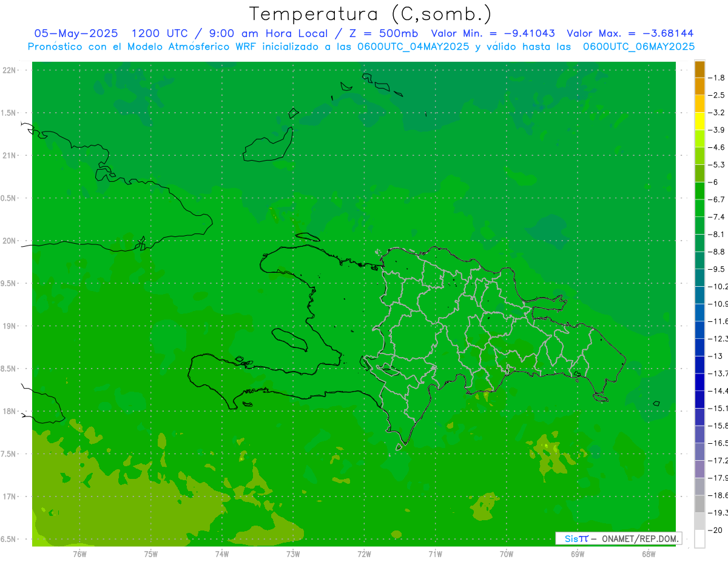
Task: Click "Pronóstico con el Modelo Atmosférico WRF" text
Action: (x=143, y=46)
